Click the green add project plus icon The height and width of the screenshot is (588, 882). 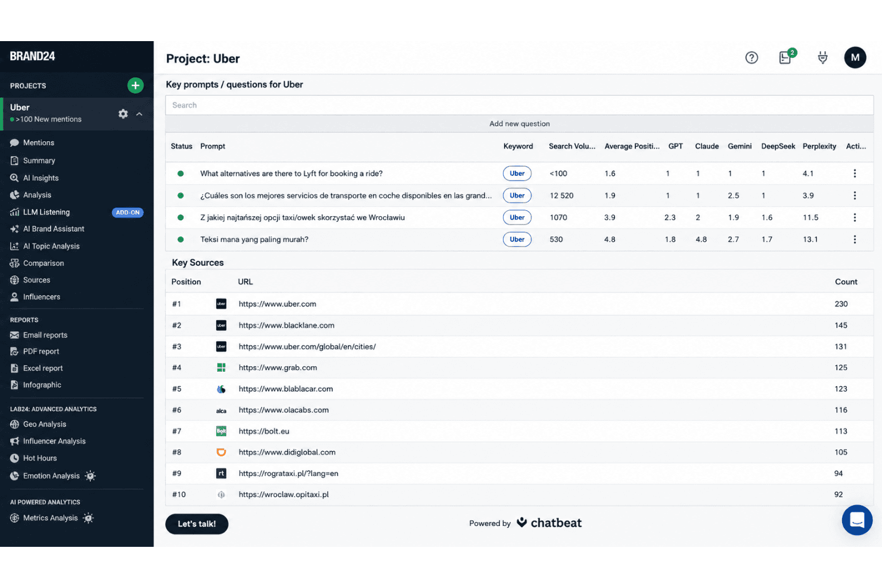pos(135,85)
